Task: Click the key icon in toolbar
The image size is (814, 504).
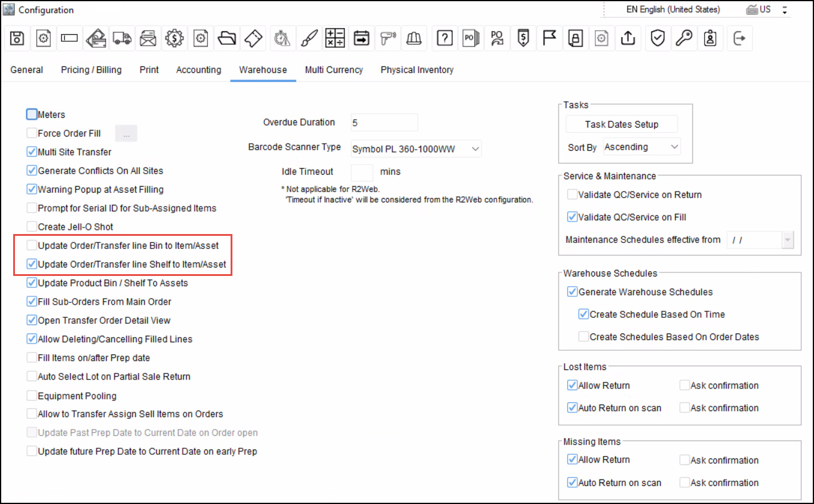Action: click(684, 38)
